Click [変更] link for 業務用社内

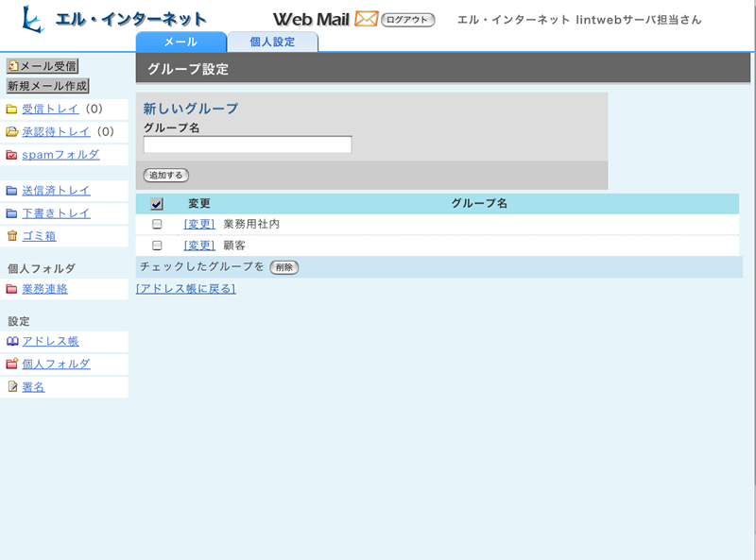[x=199, y=224]
